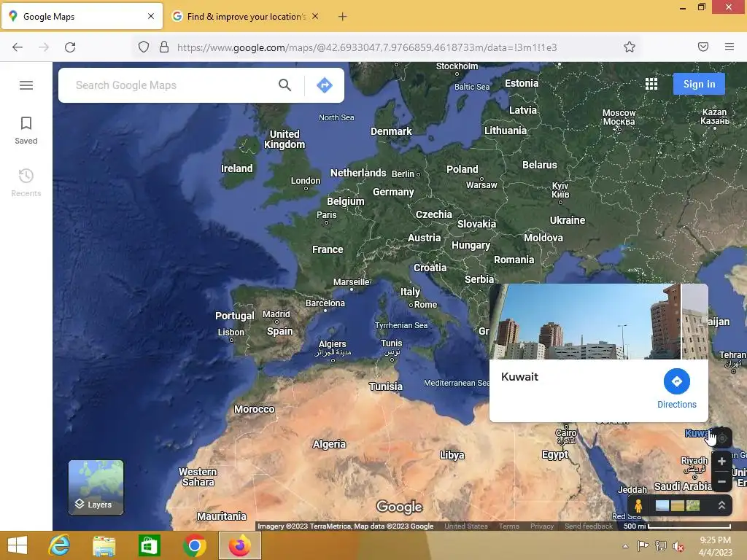Click the browser forward arrow
747x560 pixels.
(44, 47)
